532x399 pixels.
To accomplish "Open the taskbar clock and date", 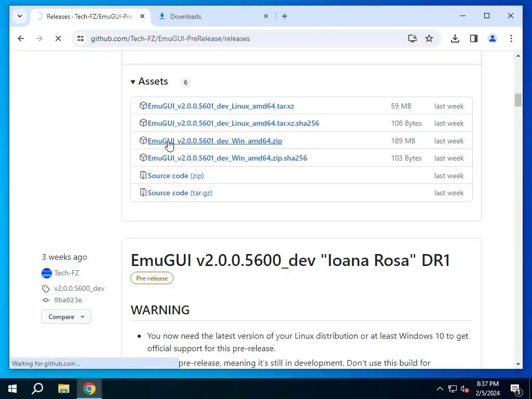I will tap(487, 389).
